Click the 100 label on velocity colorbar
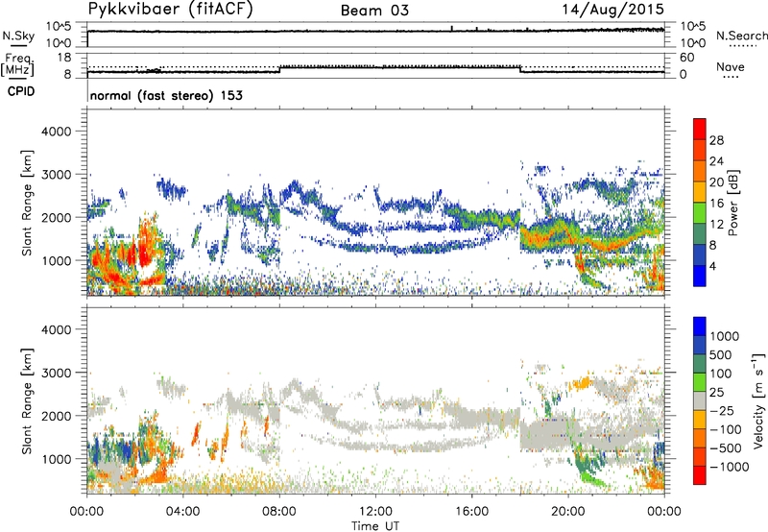Screen dimensions: 768x532 pos(720,374)
